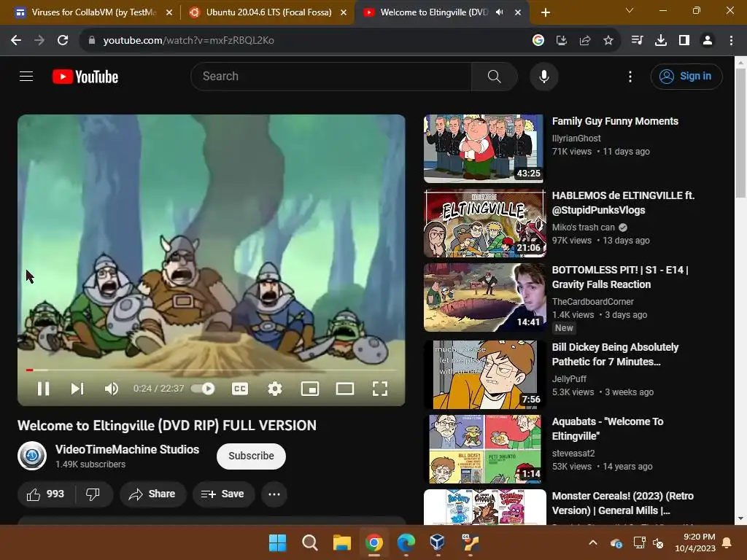Viewport: 747px width, 560px height.
Task: Bookmark this page with star
Action: (x=608, y=41)
